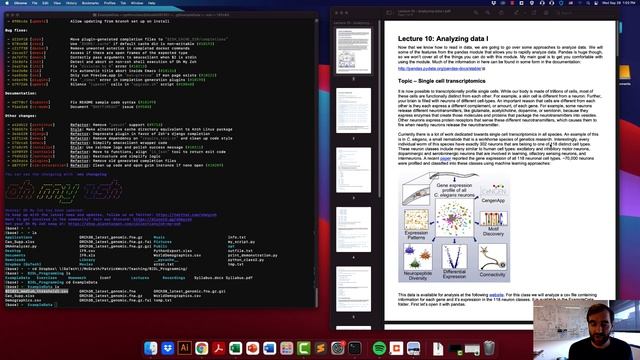Open Dropbox from the dock
Viewport: 640px width, 360px height.
coord(168,348)
